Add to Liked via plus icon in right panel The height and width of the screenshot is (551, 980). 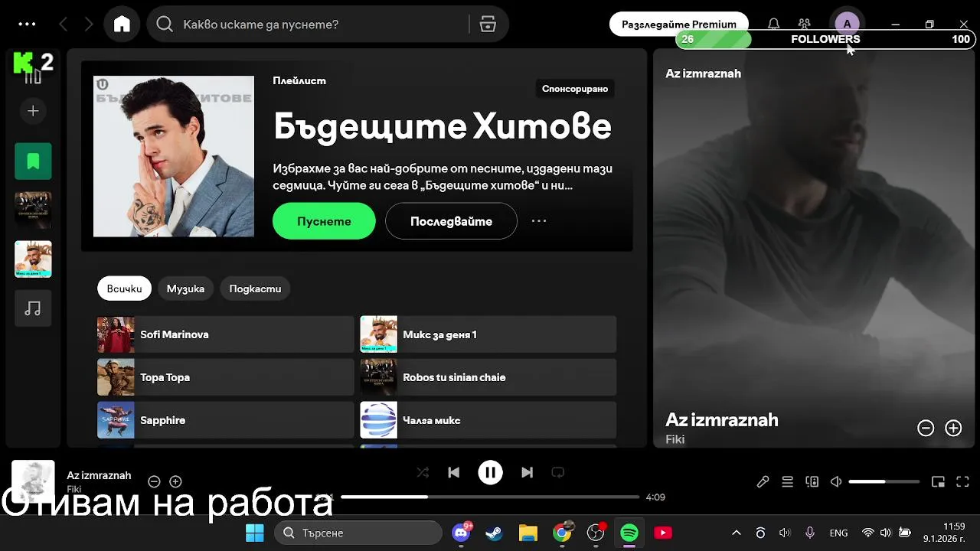pyautogui.click(x=953, y=429)
